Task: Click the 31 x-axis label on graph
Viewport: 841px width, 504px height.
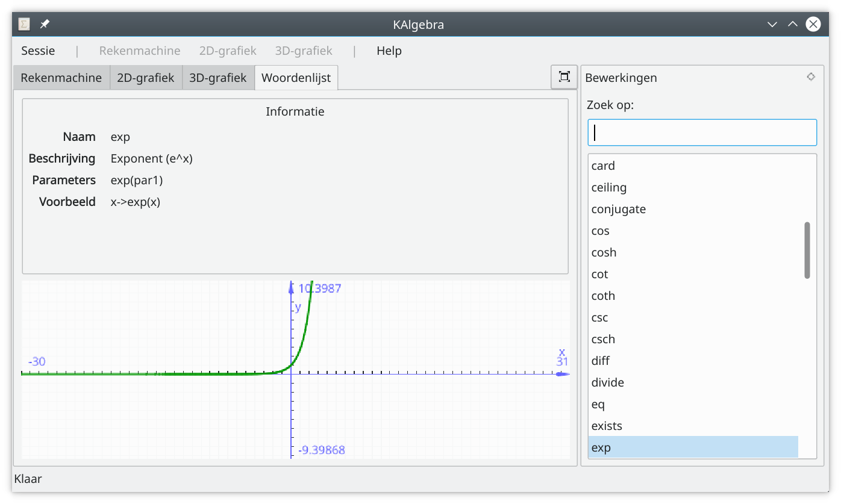Action: click(562, 361)
